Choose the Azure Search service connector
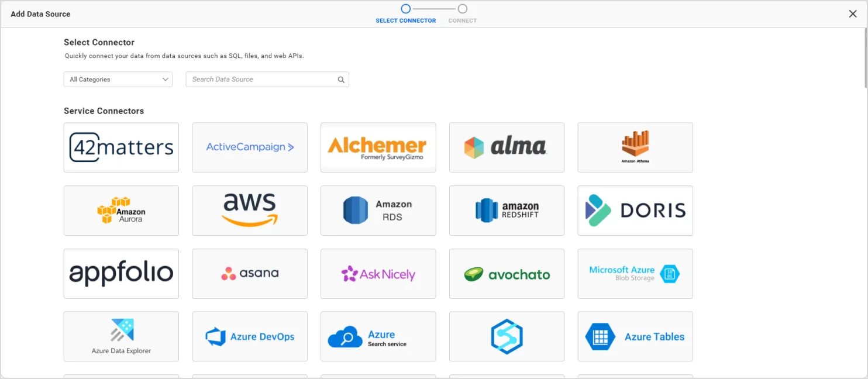The image size is (868, 379). 378,336
